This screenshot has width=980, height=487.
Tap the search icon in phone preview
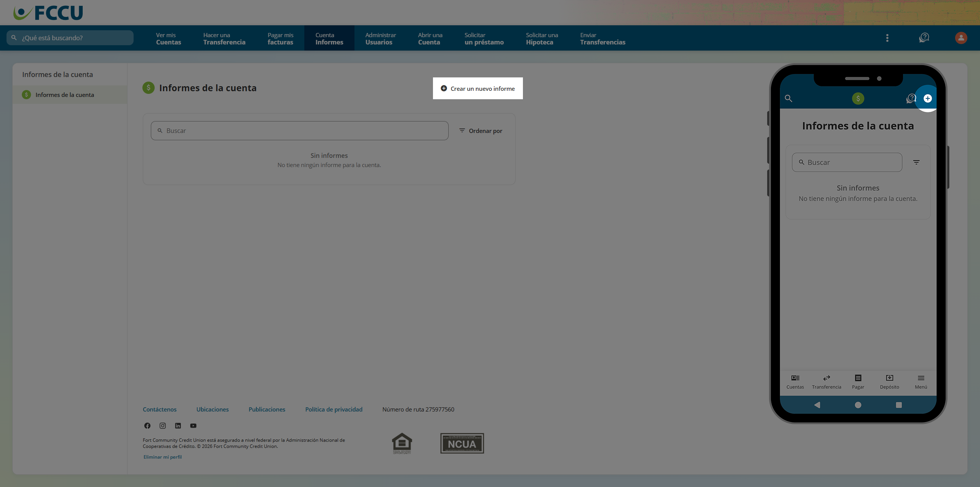pos(788,98)
